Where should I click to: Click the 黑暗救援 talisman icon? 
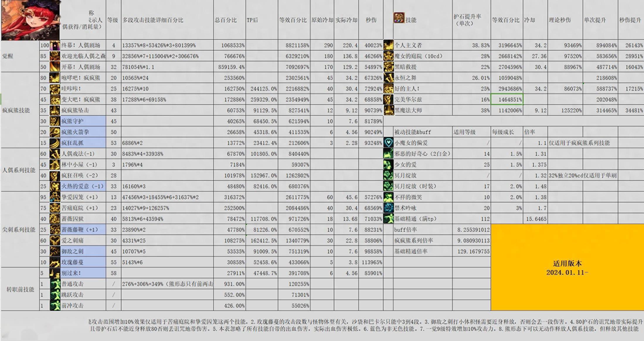(x=388, y=67)
